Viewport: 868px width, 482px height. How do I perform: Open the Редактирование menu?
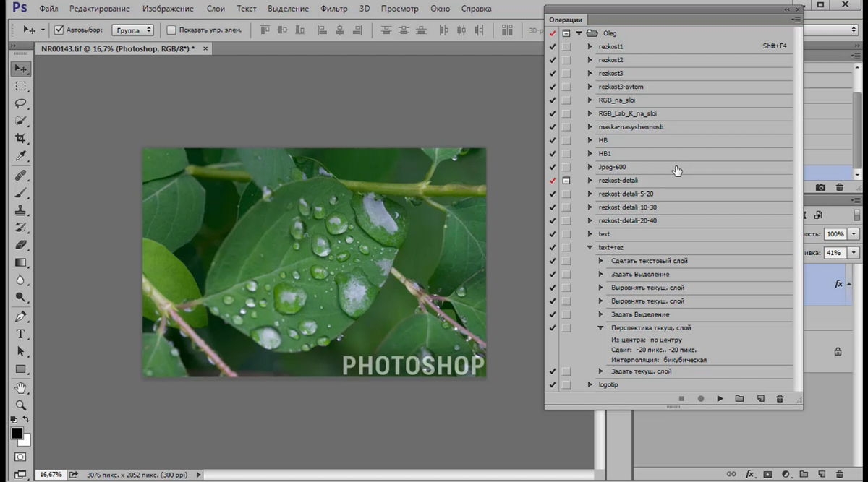click(x=100, y=9)
